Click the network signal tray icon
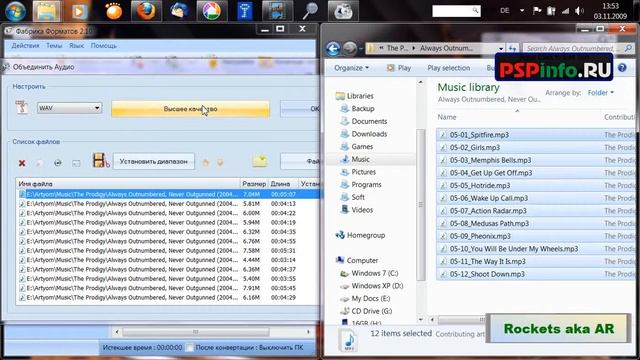Image resolution: width=640 pixels, height=360 pixels. click(565, 11)
